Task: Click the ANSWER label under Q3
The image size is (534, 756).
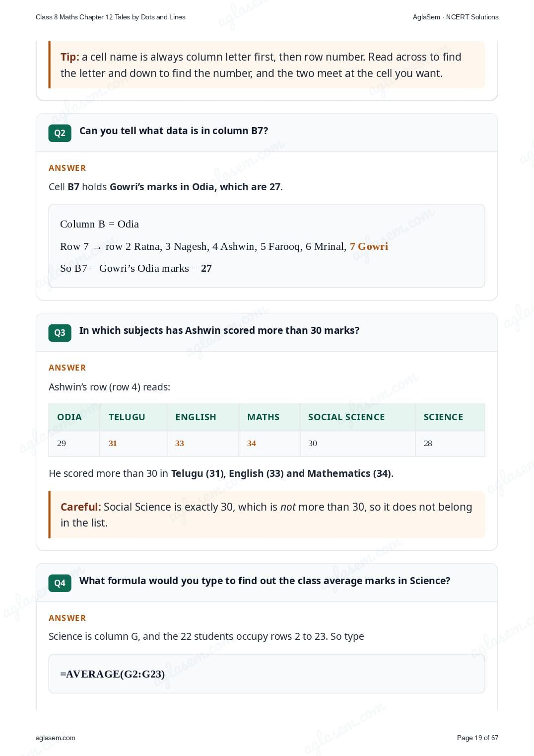Action: [67, 368]
